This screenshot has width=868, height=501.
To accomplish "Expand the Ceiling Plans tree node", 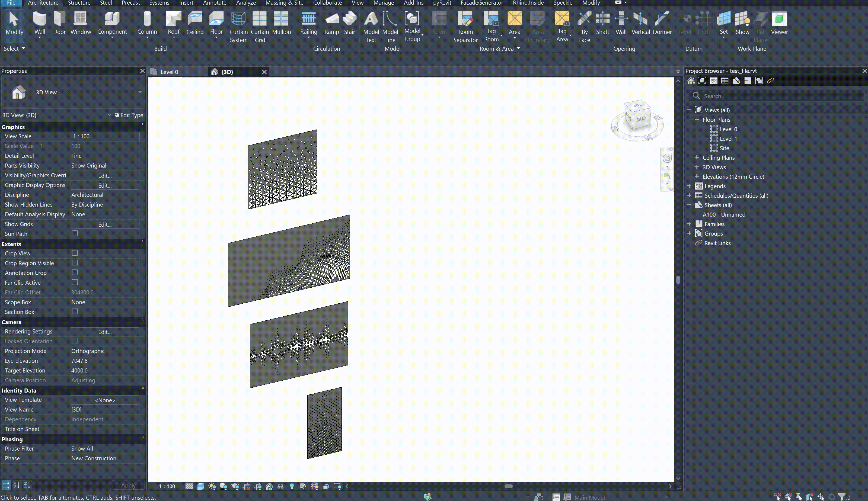I will pos(697,157).
